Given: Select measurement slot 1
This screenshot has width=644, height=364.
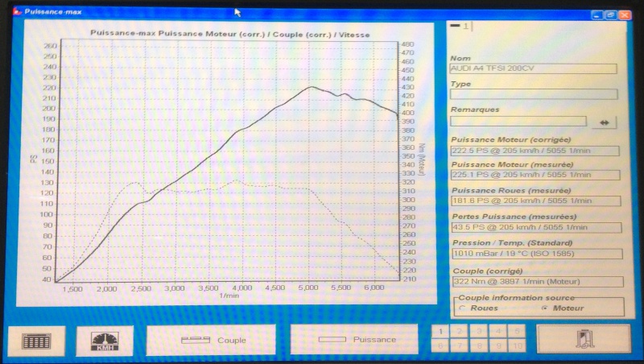Looking at the screenshot, I should pos(440,331).
